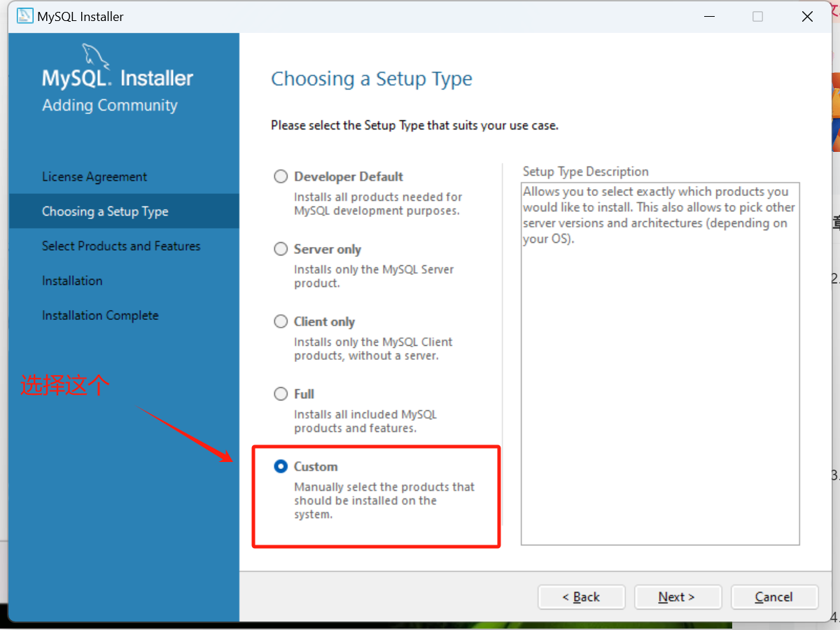Click 'Please select the Setup Type' instruction text
840x630 pixels.
coord(414,126)
